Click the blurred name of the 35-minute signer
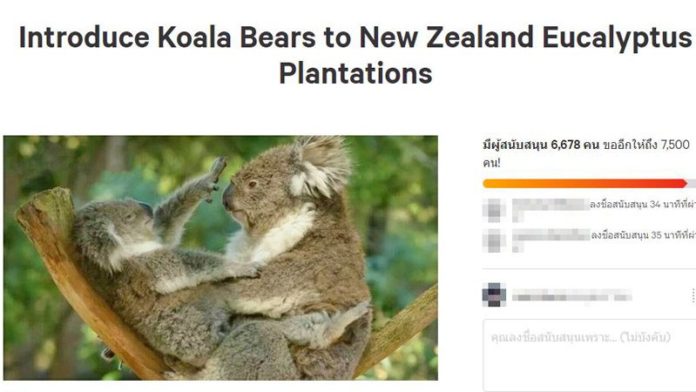The width and height of the screenshot is (696, 392). coord(551,235)
